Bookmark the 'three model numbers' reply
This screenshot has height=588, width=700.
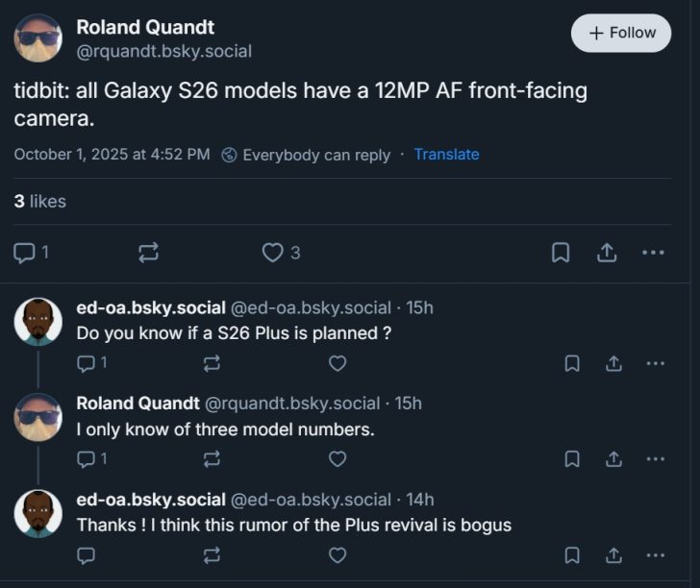coord(571,458)
